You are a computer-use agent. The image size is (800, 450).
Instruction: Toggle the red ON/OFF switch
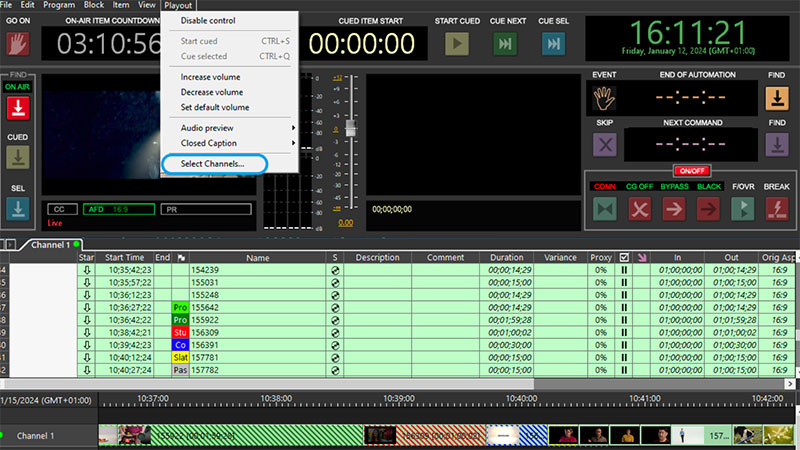[690, 171]
